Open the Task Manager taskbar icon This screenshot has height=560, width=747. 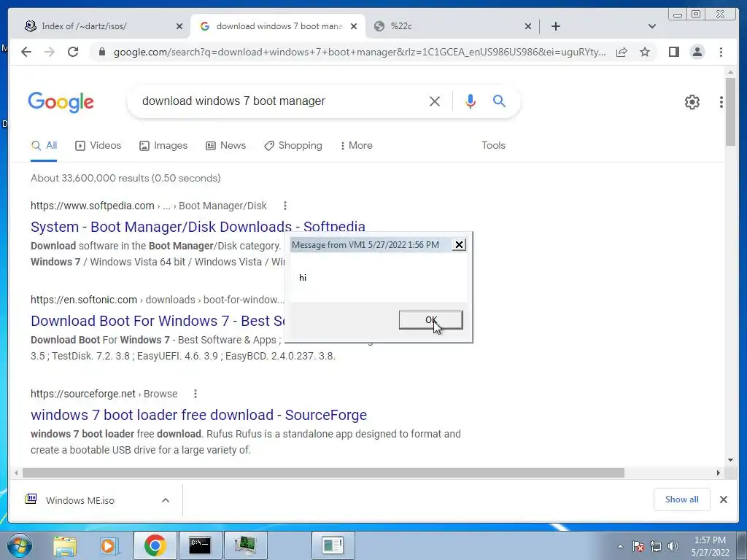point(245,545)
